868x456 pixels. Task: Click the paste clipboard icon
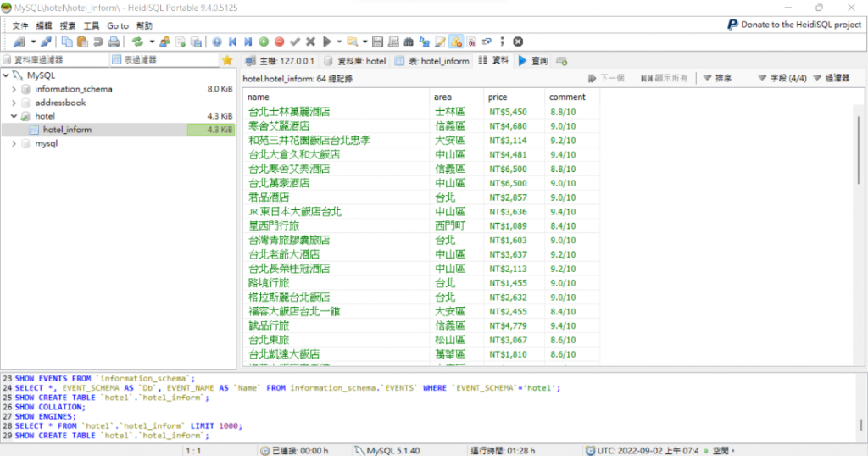tap(82, 42)
